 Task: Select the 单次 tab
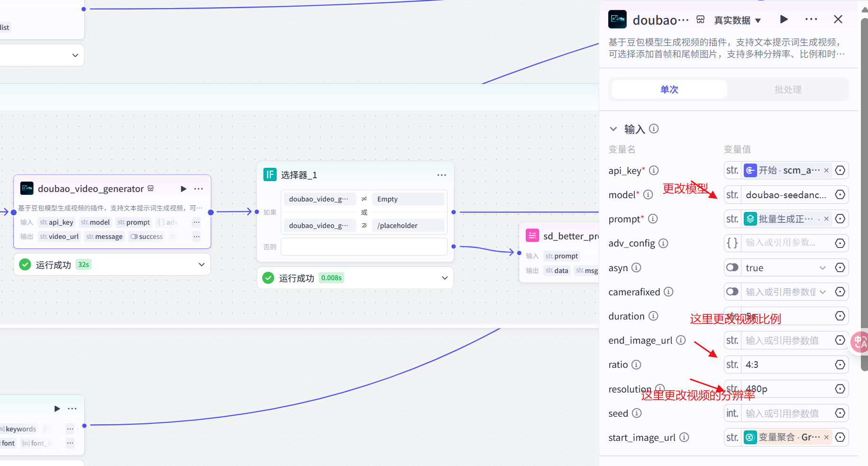coord(669,90)
